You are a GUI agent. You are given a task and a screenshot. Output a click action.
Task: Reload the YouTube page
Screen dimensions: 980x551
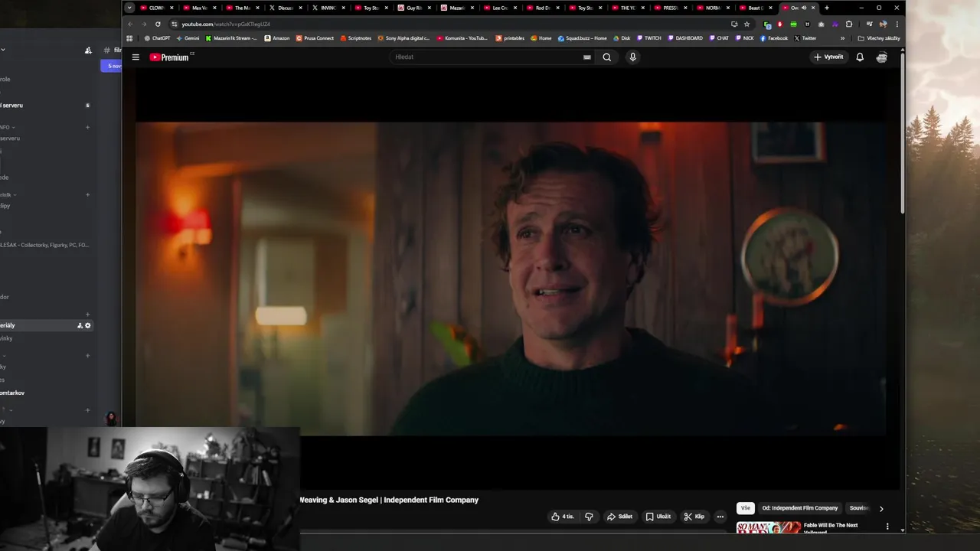pos(158,24)
